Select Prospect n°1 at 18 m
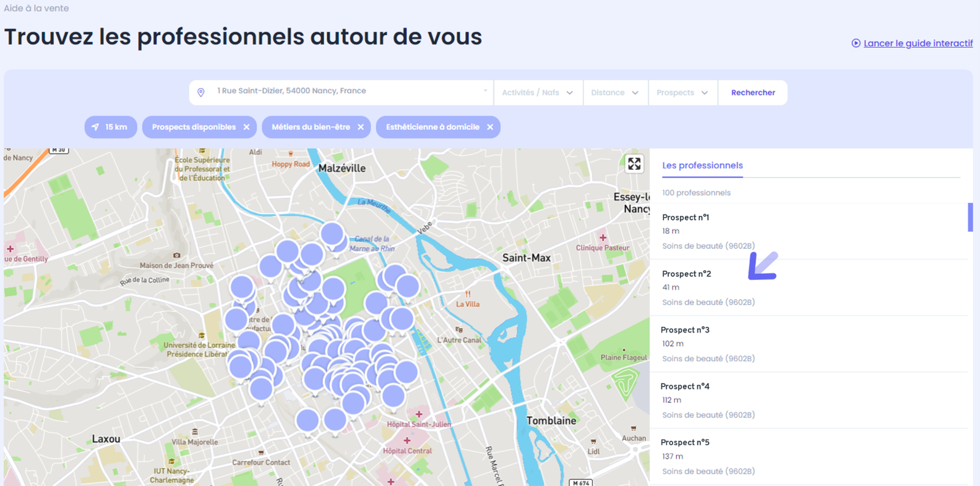The image size is (980, 486). 809,231
